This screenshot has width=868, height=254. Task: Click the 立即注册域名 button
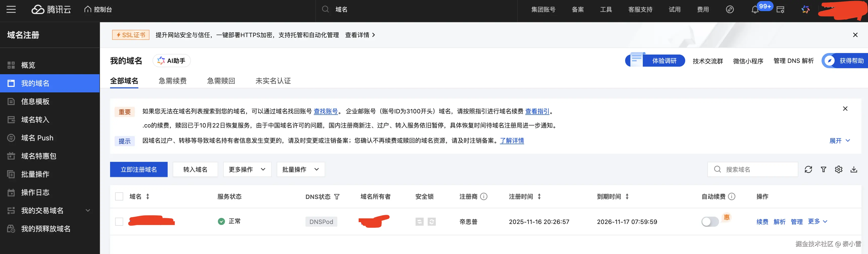pyautogui.click(x=139, y=169)
